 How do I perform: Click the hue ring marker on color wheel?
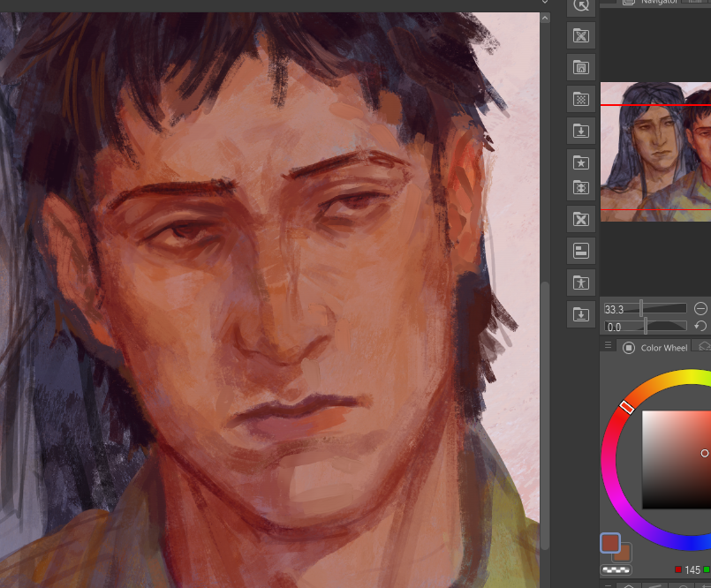[x=627, y=407]
